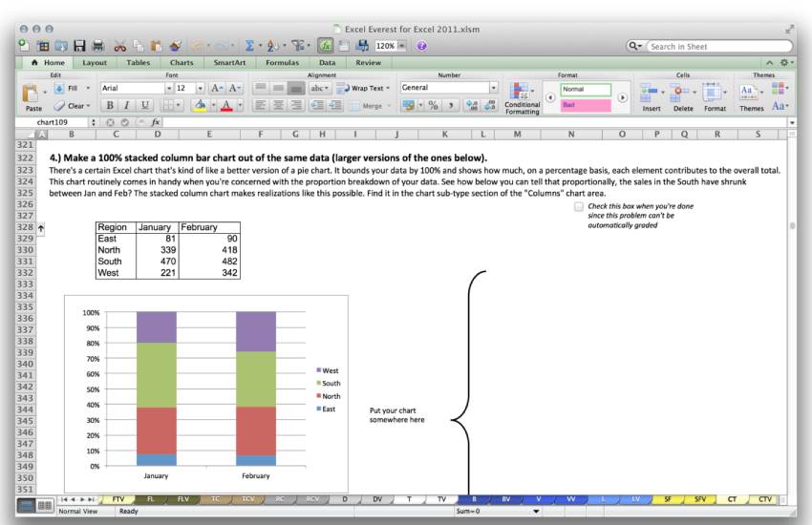The image size is (812, 525).
Task: Toggle center text alignment
Action: click(278, 106)
